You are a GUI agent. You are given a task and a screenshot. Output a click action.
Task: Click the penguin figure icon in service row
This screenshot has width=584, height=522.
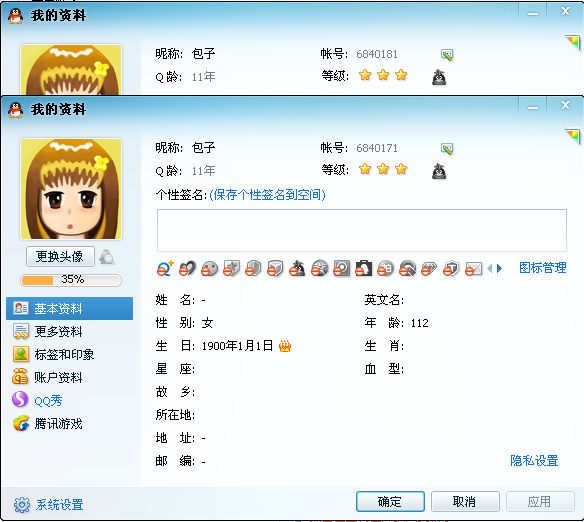click(x=297, y=268)
